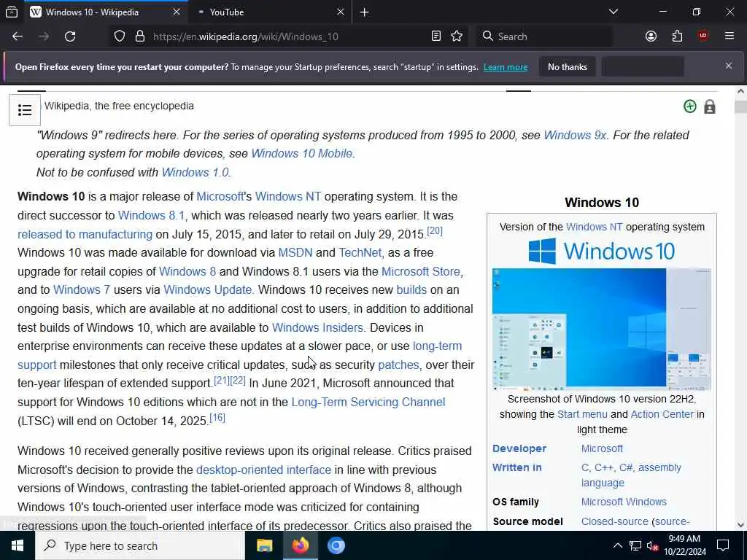Open citation reference 20

click(x=435, y=231)
